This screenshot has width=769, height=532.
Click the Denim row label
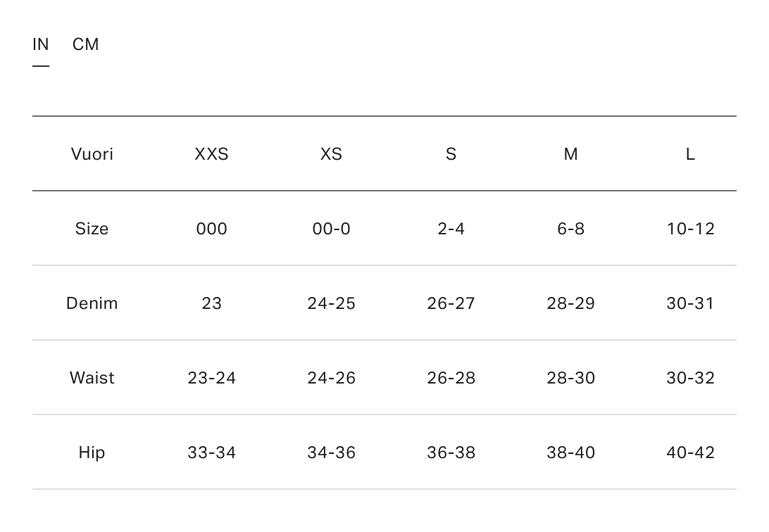coord(92,303)
